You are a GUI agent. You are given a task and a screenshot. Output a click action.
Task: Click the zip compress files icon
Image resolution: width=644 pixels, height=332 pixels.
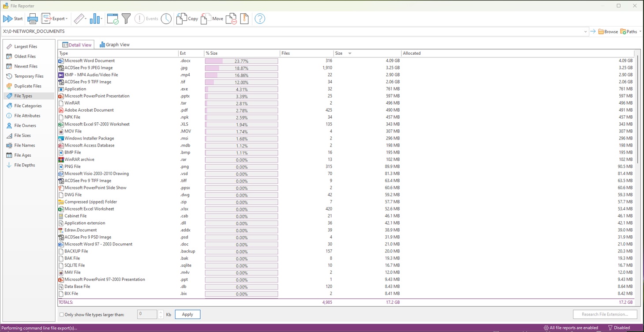[x=244, y=19]
